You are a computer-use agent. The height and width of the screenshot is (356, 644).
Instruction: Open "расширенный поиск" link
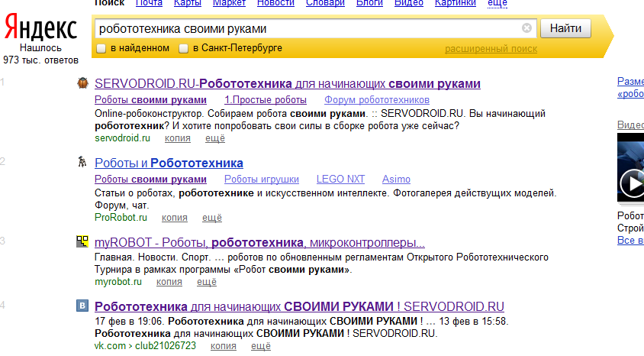tap(491, 49)
